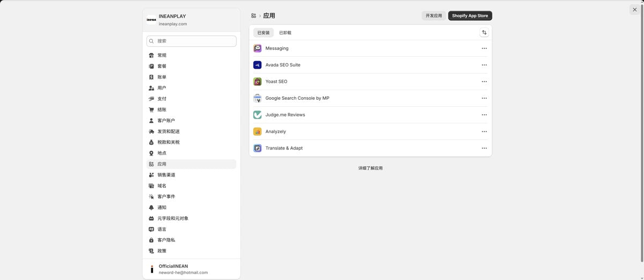The height and width of the screenshot is (280, 644).
Task: Click the Messaging app name
Action: point(277,48)
